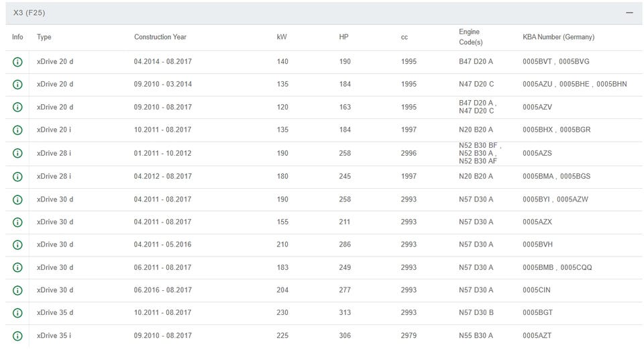Screen dimensions: 644x360
Task: Click the Info column header
Action: [x=17, y=37]
